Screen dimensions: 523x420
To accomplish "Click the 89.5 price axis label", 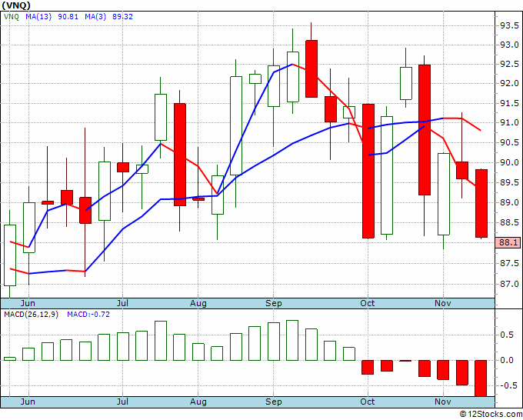I will click(509, 183).
